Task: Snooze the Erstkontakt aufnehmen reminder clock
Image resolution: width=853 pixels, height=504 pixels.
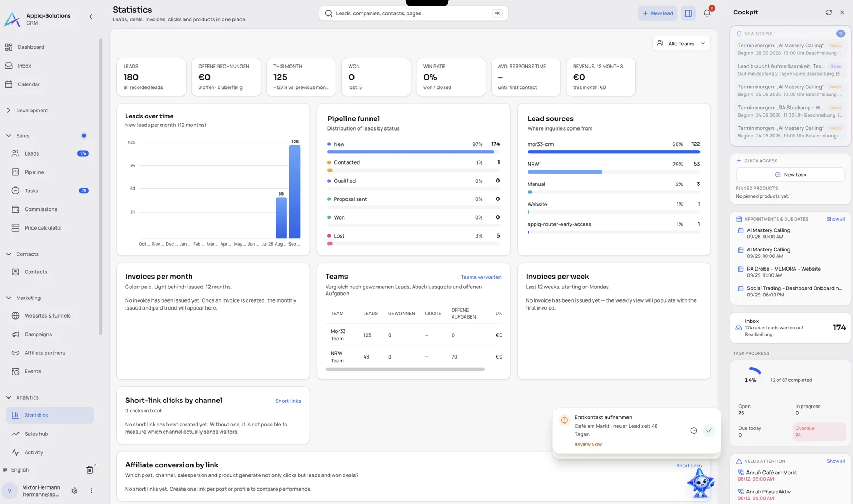Action: [x=694, y=430]
